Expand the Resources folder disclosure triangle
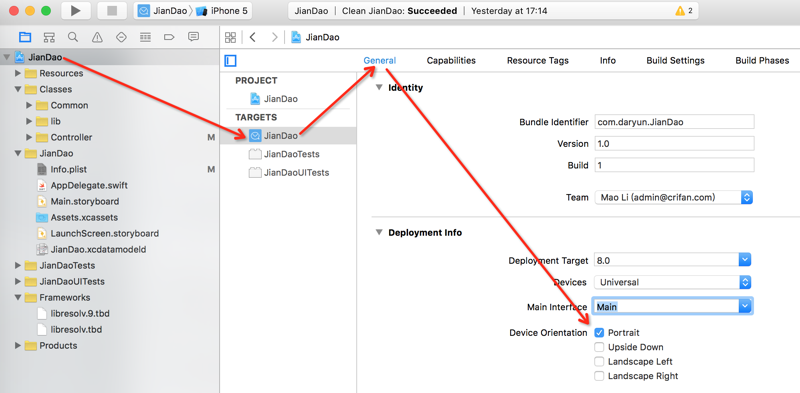The image size is (800, 393). (x=18, y=73)
